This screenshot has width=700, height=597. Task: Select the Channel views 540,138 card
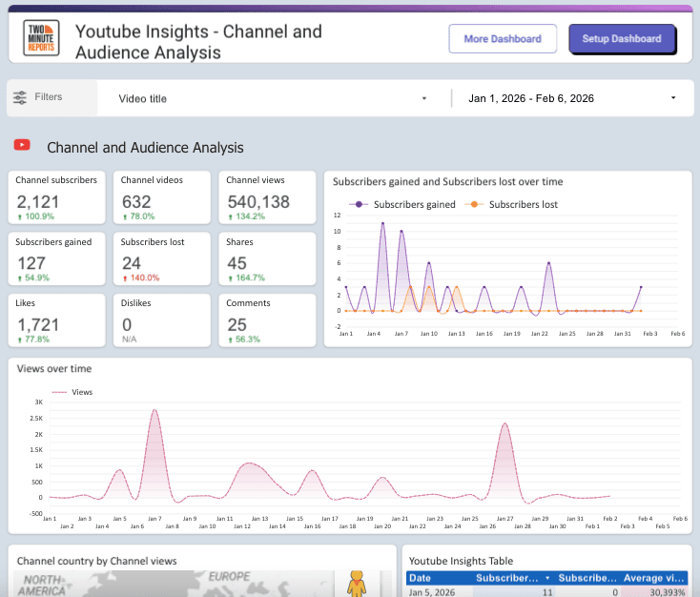click(x=267, y=197)
